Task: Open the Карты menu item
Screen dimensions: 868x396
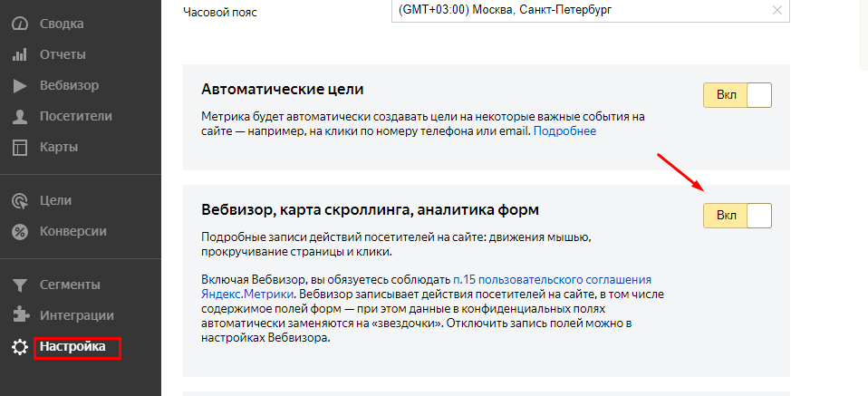Action: click(x=59, y=148)
